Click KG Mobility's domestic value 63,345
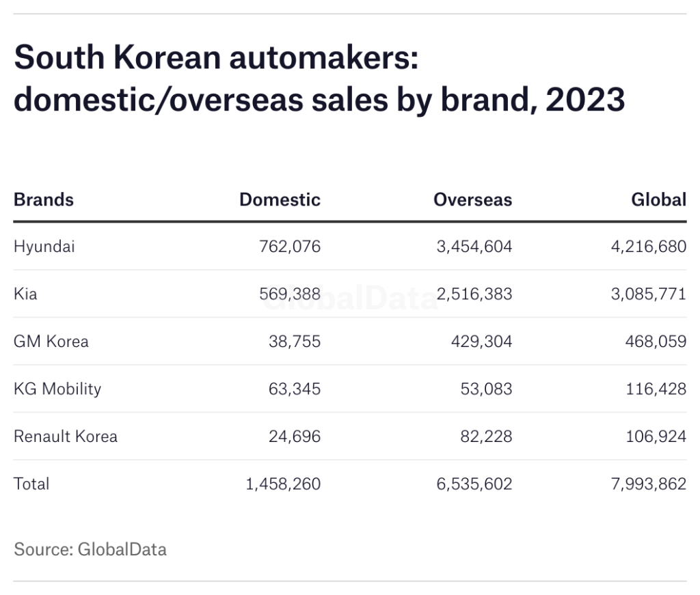 pyautogui.click(x=295, y=389)
